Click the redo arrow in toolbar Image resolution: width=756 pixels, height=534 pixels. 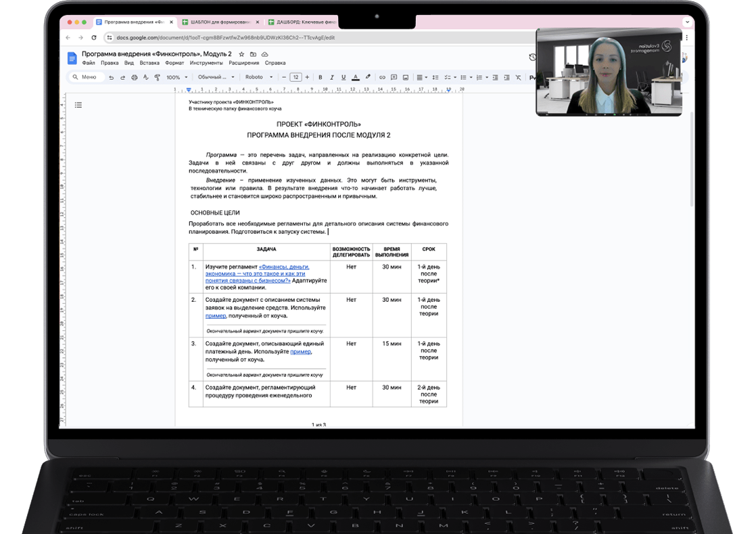tap(122, 77)
